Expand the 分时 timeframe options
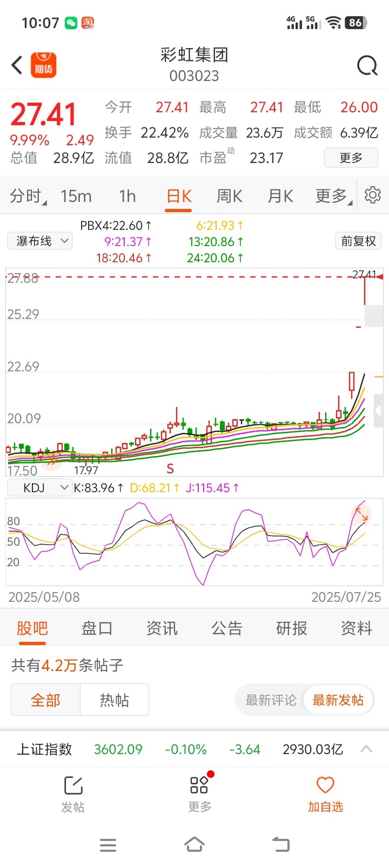389x868 pixels. (x=28, y=196)
